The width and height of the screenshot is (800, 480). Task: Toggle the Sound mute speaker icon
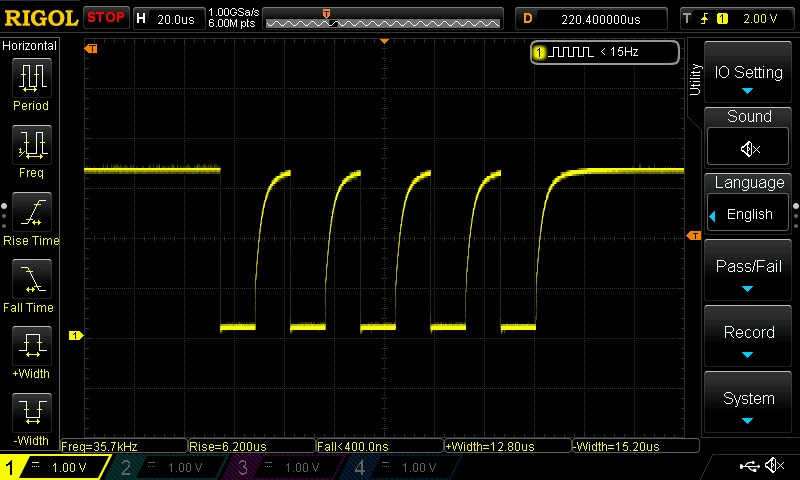748,148
